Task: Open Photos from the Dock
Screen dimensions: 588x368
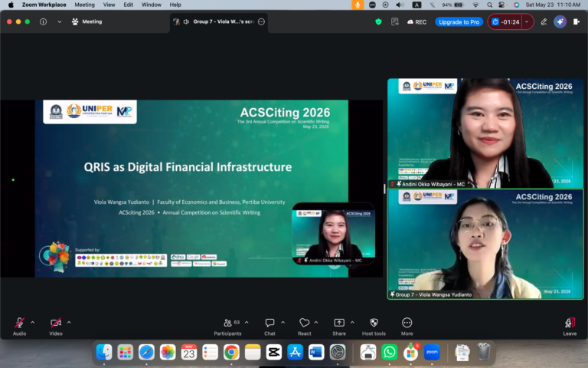Action: (168, 352)
